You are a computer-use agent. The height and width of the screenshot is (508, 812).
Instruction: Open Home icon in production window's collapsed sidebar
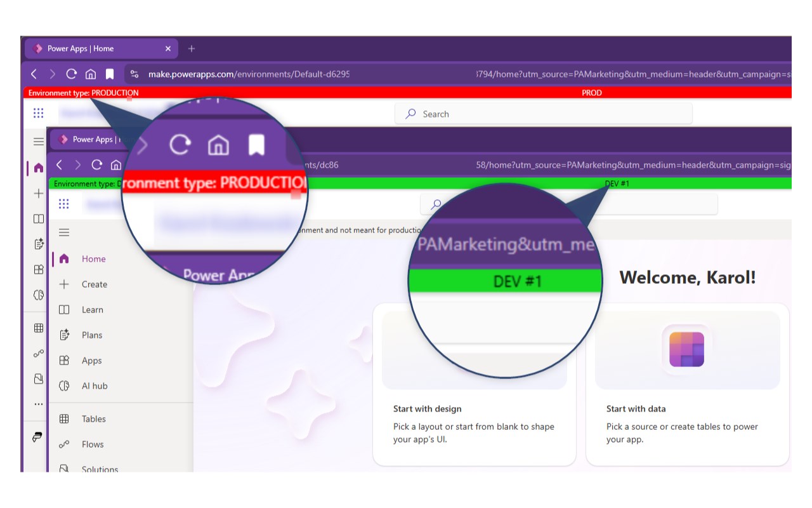tap(39, 168)
